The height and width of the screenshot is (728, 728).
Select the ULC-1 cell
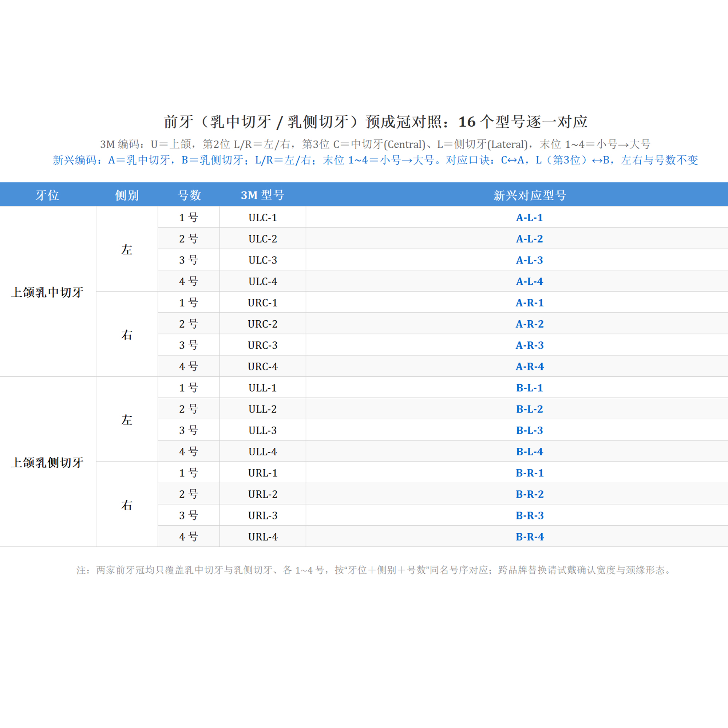click(x=263, y=217)
